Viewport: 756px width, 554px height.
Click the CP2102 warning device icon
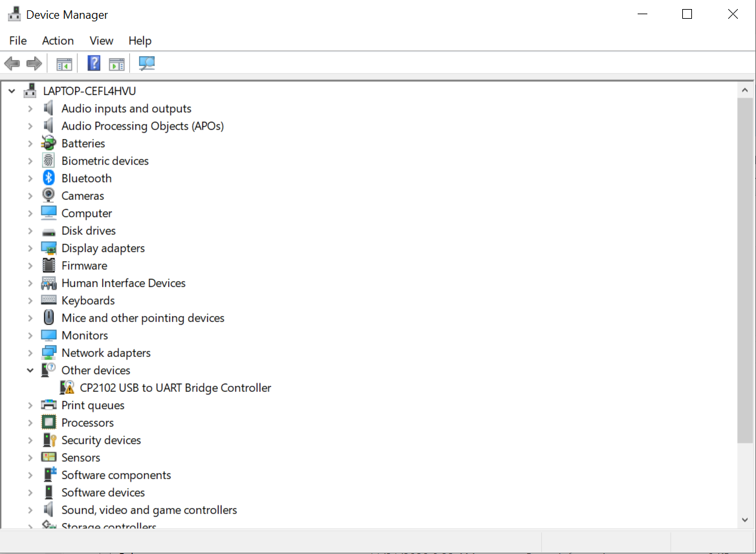(x=67, y=387)
